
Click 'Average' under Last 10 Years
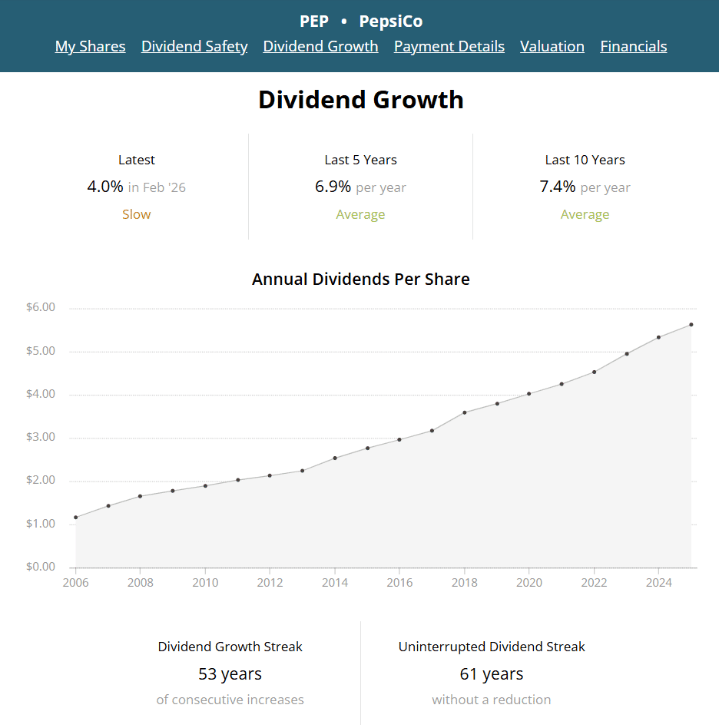click(x=585, y=214)
